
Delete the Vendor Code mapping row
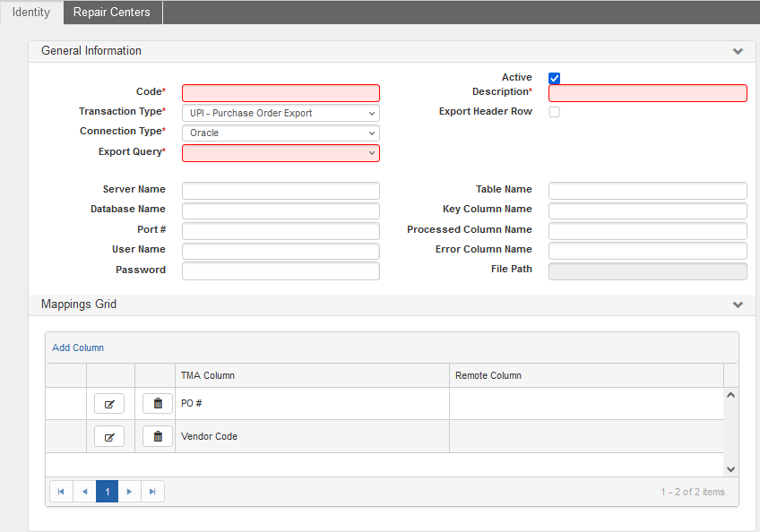pyautogui.click(x=158, y=436)
